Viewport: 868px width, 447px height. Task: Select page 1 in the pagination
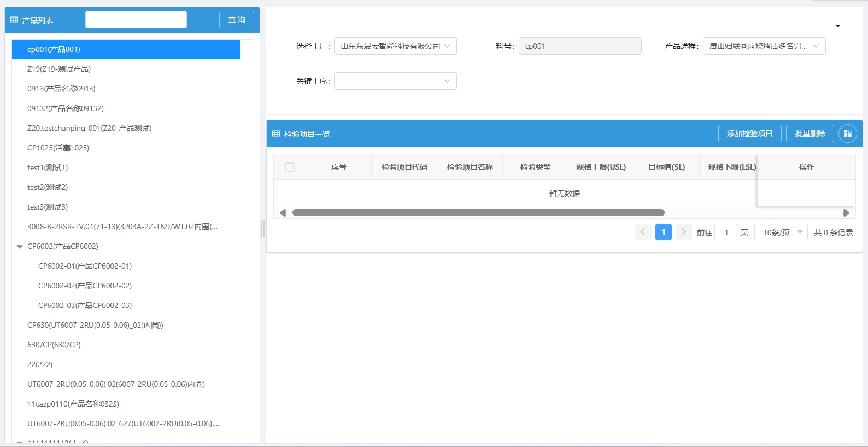tap(663, 232)
